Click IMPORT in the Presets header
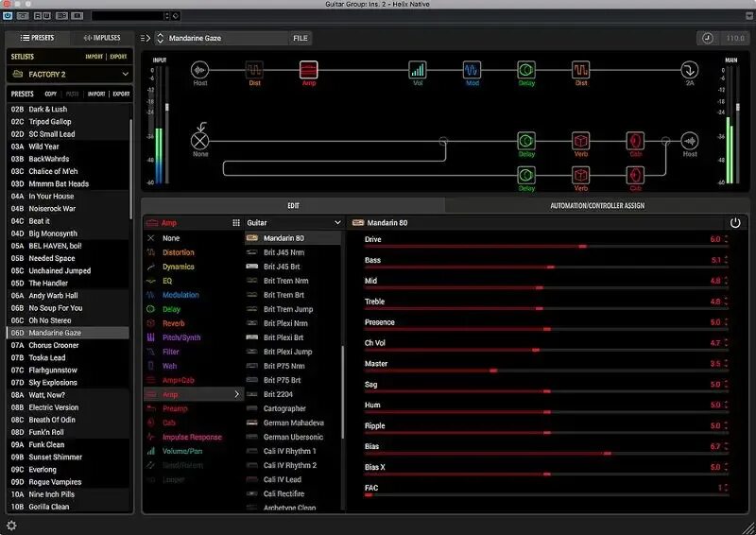The width and height of the screenshot is (756, 535). pos(96,95)
